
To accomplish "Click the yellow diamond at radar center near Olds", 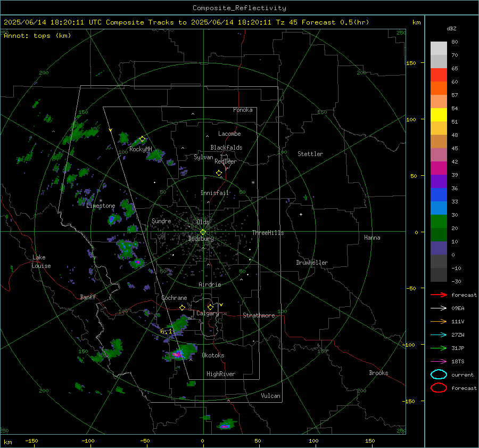I will 203,232.
